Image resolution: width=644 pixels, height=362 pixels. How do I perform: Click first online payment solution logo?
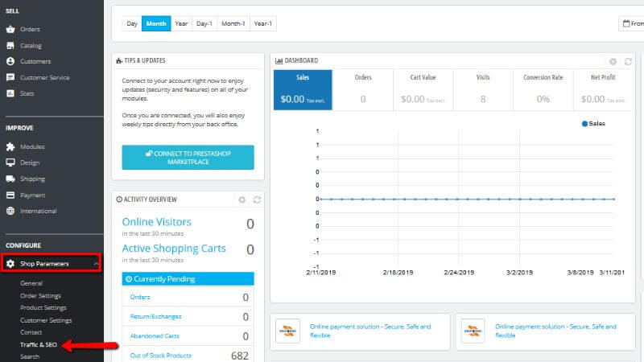287,331
